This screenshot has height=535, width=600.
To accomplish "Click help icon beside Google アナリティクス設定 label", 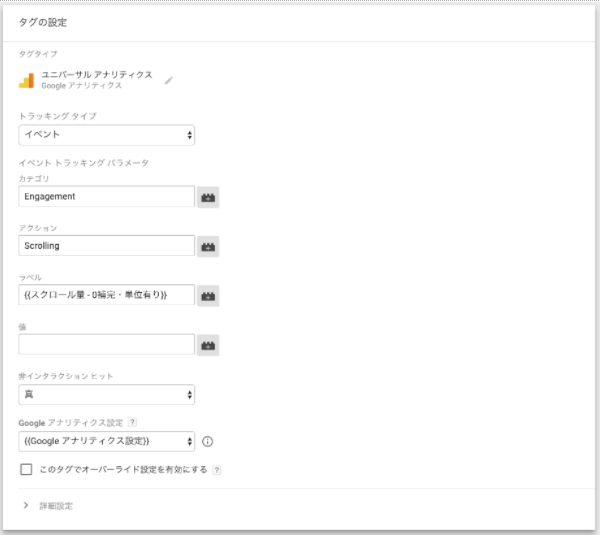I will coord(132,422).
